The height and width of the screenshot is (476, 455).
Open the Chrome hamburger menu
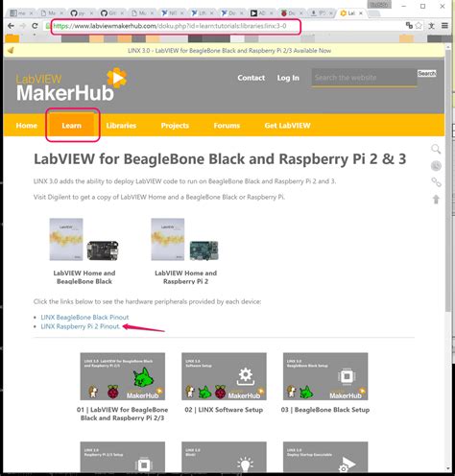(444, 26)
